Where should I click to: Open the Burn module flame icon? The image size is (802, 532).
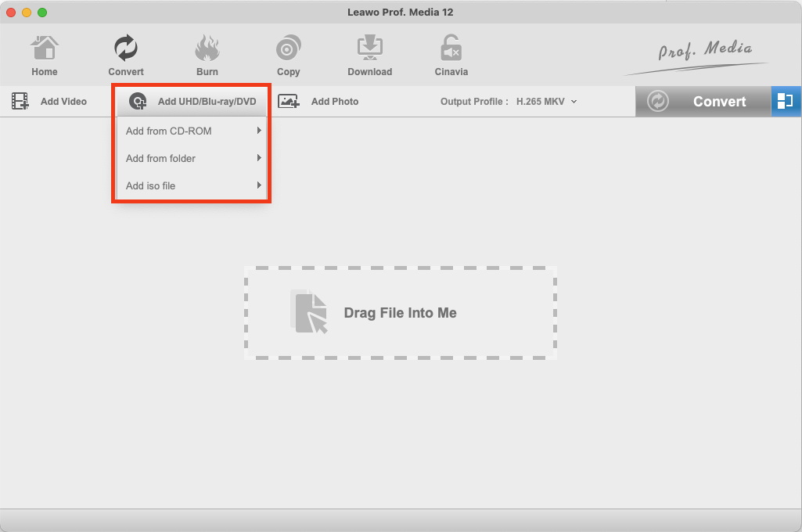207,48
